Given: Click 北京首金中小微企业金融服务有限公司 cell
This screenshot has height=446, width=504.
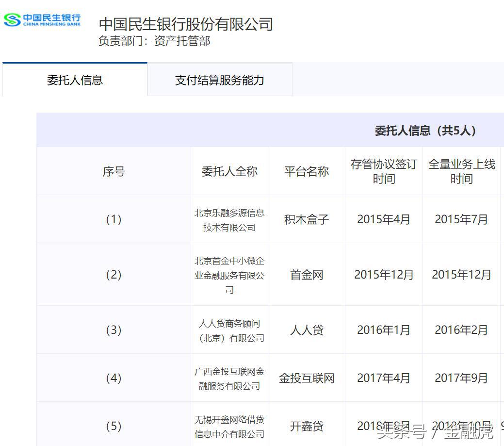Looking at the screenshot, I should (x=229, y=275).
